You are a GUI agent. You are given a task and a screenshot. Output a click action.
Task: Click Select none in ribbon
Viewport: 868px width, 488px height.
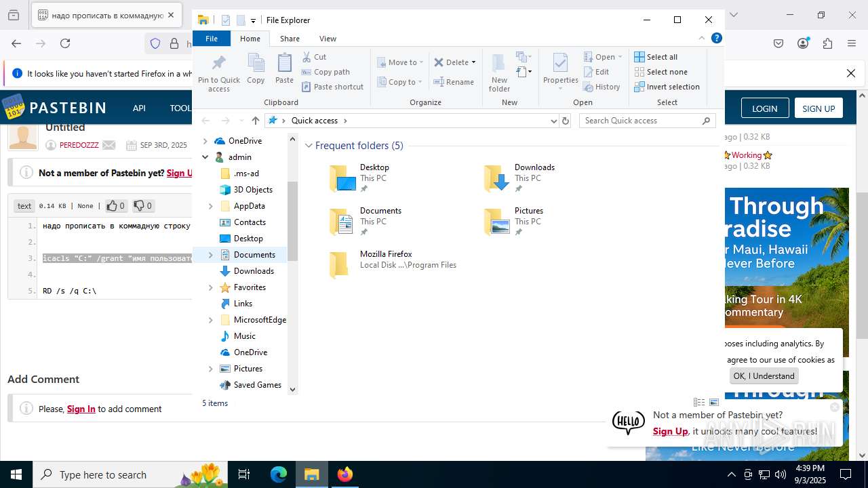tap(660, 72)
